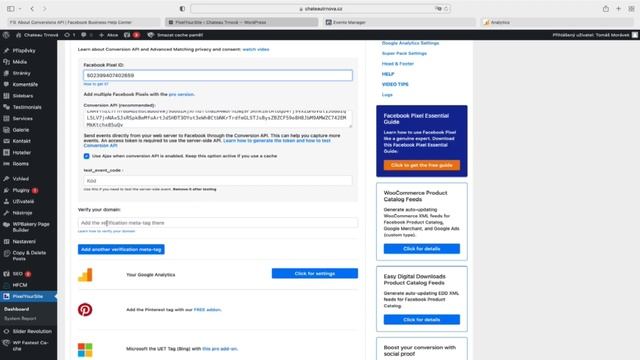640x360 pixels.
Task: Open Google Analytics Settings link
Action: coord(410,43)
